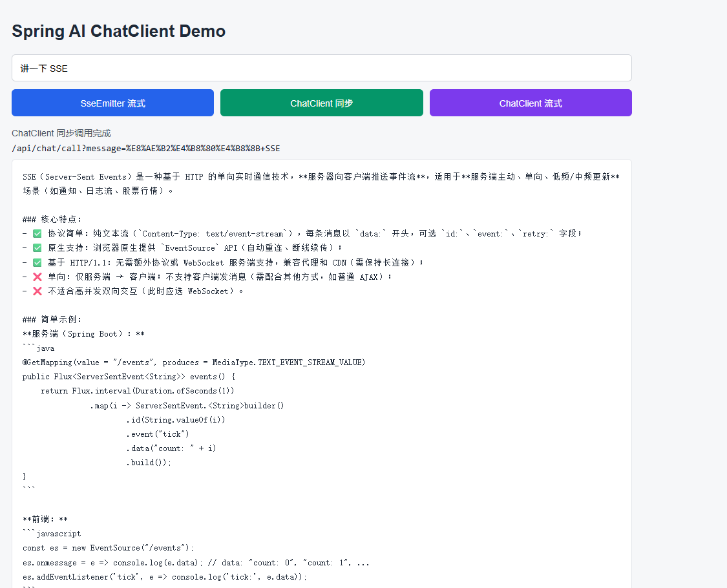
Task: Click the red cross beside 不适合高并发双向交互
Action: click(x=37, y=291)
